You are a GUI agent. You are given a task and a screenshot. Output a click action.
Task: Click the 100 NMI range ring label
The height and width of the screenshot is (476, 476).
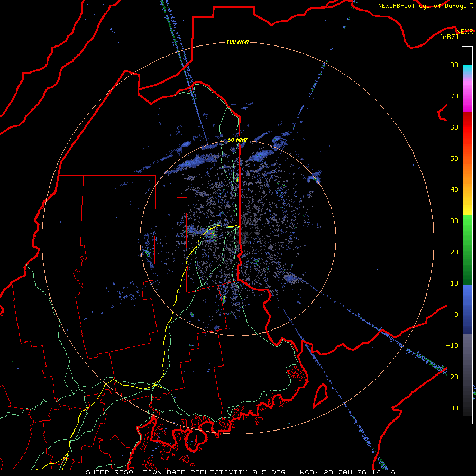pos(237,42)
